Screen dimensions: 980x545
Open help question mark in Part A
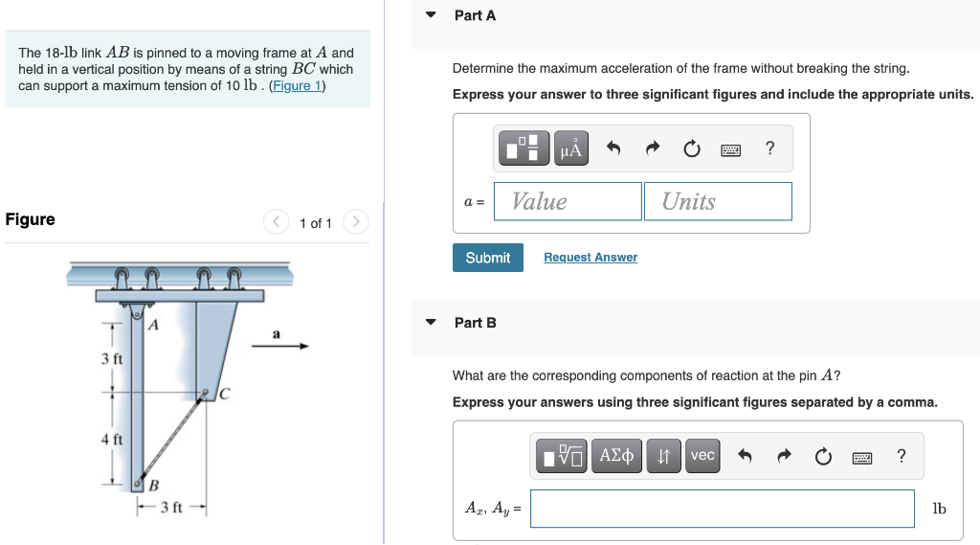[x=770, y=148]
